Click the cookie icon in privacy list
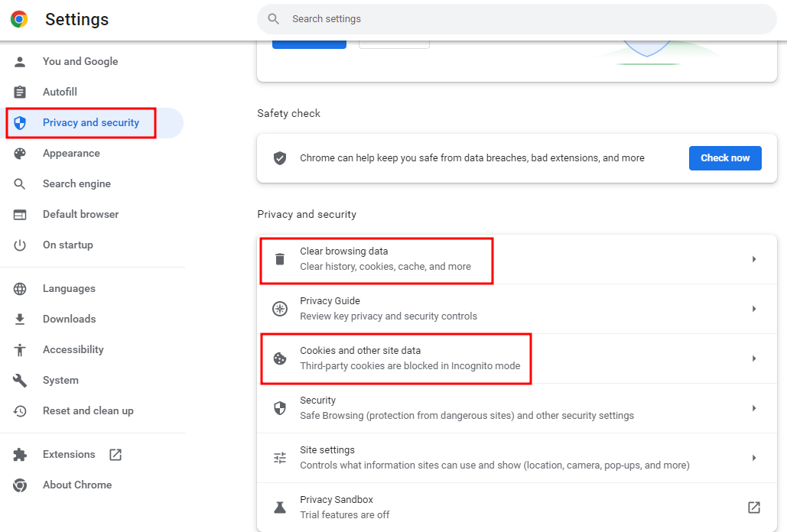787x532 pixels. click(280, 358)
